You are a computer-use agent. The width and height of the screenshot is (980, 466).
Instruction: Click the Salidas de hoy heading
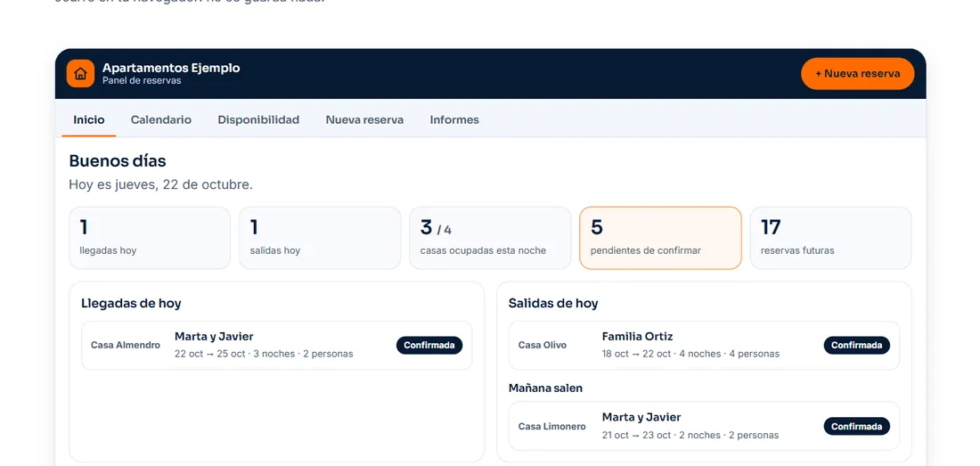553,304
